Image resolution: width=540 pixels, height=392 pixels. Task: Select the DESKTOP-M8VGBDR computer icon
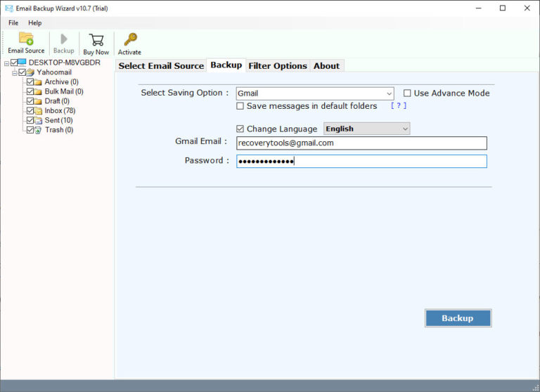(22, 63)
